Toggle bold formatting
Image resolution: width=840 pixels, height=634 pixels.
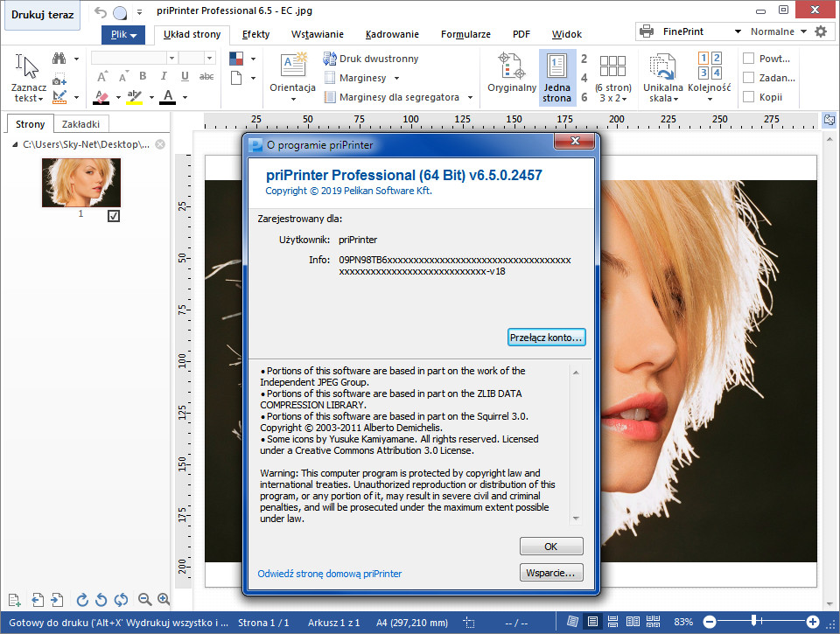(143, 77)
